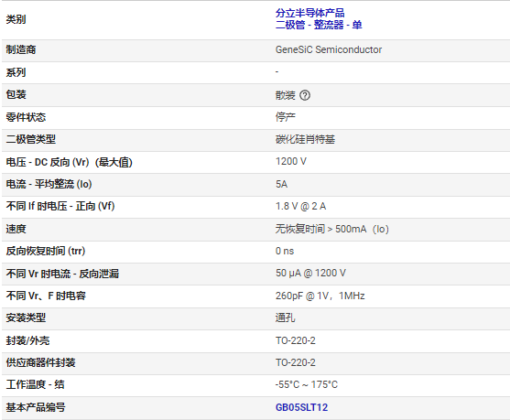Click the 260pF @ 1V capacitance value
Image resolution: width=510 pixels, height=420 pixels.
tap(320, 296)
